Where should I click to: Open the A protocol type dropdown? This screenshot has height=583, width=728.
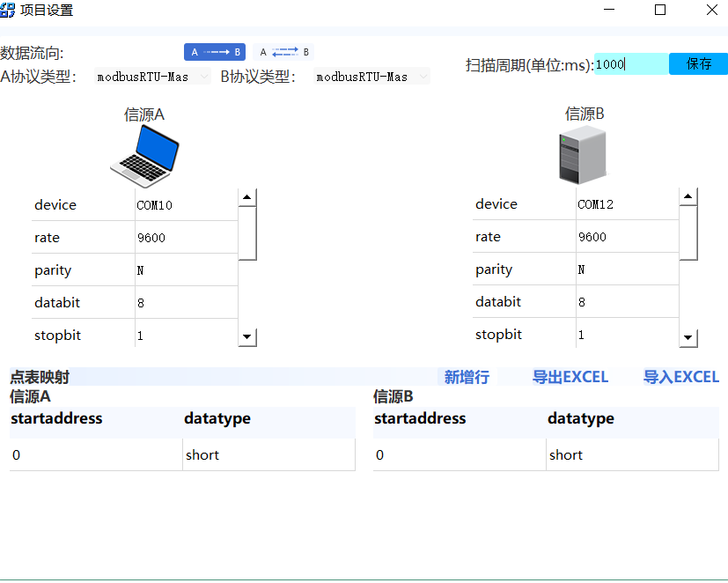pos(152,77)
